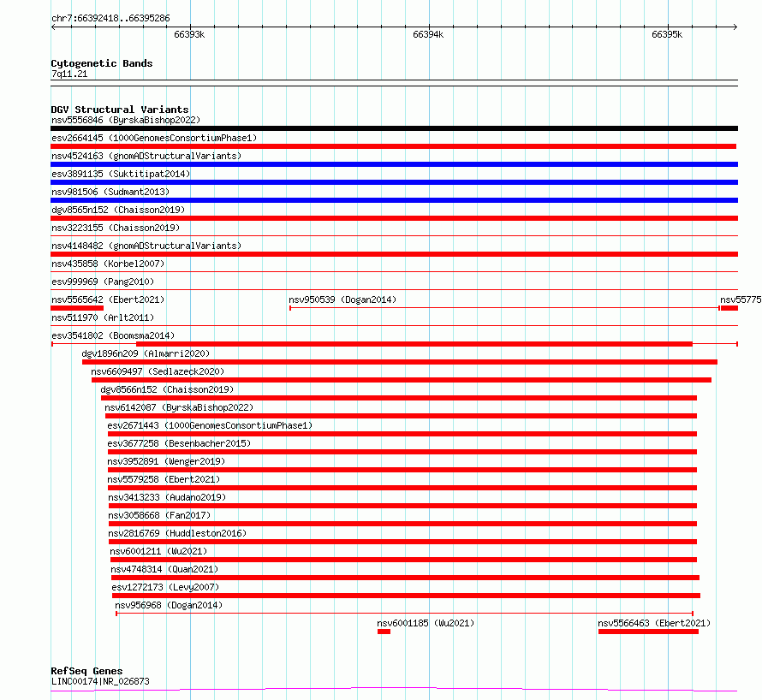The image size is (762, 700).
Task: Click the DGV Structural Variants track title
Action: [x=120, y=110]
